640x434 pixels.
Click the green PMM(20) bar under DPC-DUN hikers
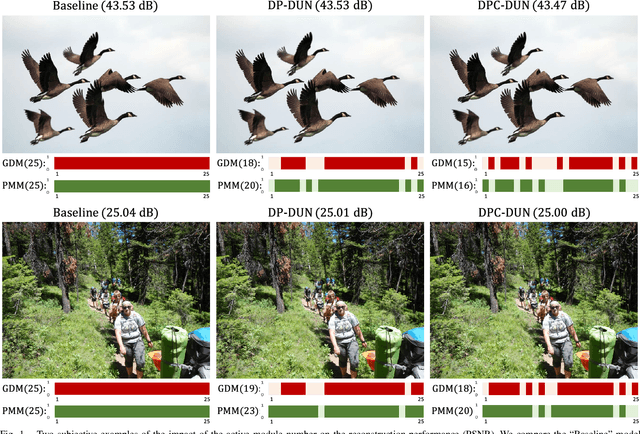click(x=560, y=411)
